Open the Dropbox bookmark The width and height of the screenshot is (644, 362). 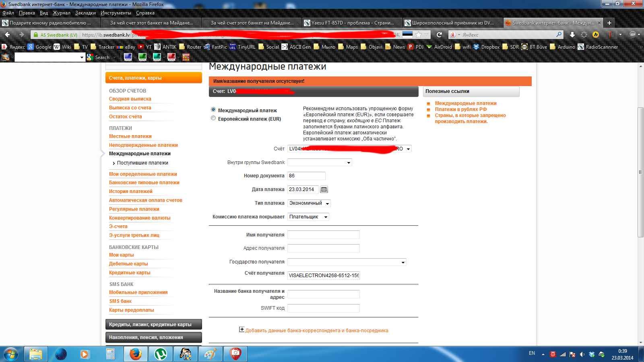[487, 47]
